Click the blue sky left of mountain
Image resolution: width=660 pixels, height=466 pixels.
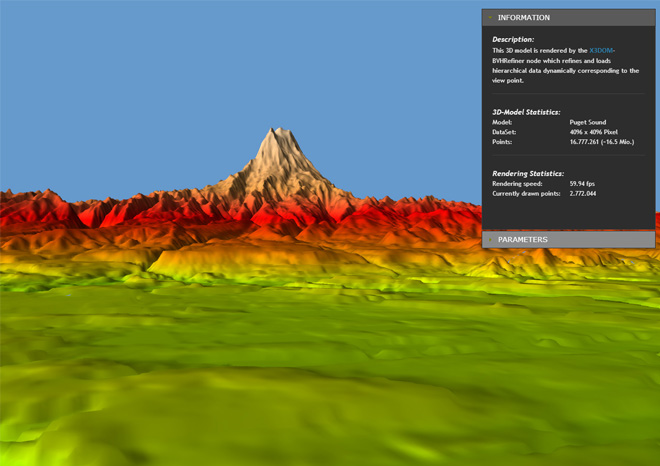coord(120,90)
